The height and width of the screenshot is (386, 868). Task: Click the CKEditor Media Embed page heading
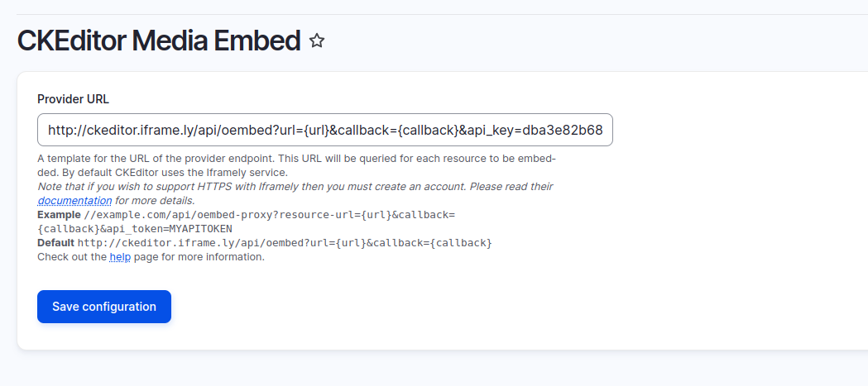pos(159,41)
